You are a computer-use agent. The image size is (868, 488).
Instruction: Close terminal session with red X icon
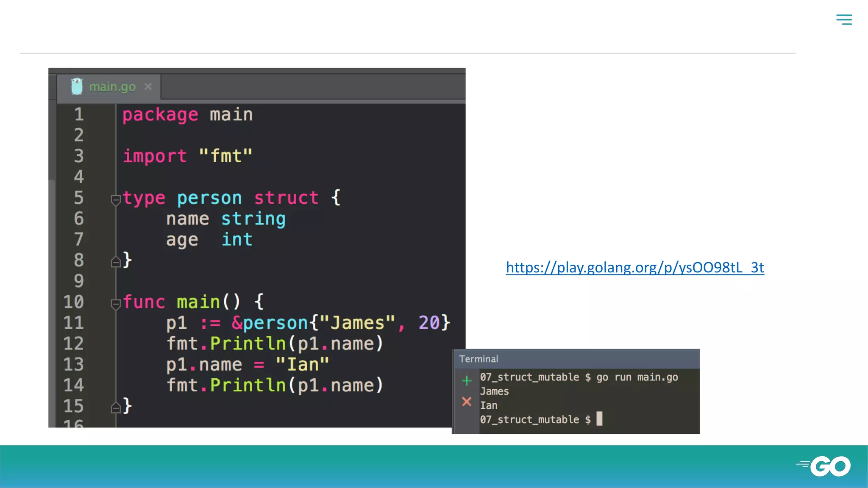pyautogui.click(x=467, y=402)
